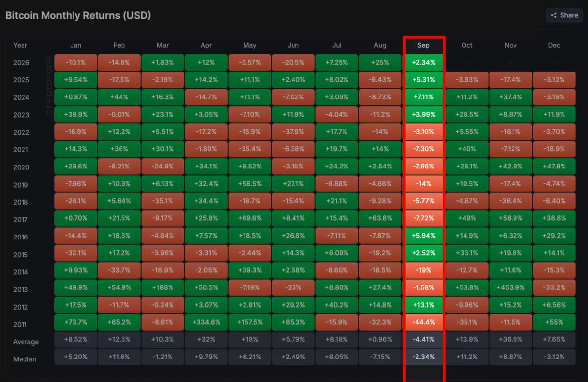Click the Year column header
The image size is (588, 382).
[x=21, y=45]
